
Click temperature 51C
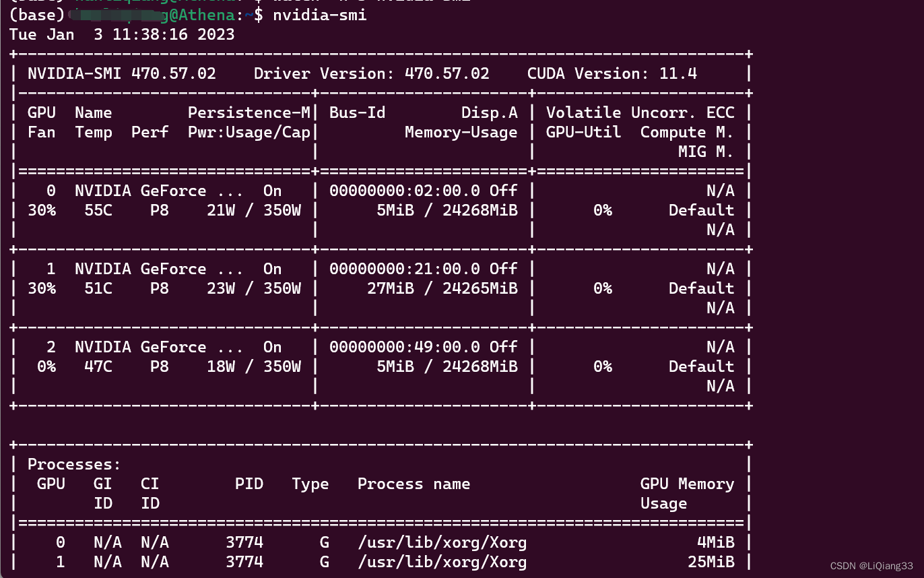point(98,288)
